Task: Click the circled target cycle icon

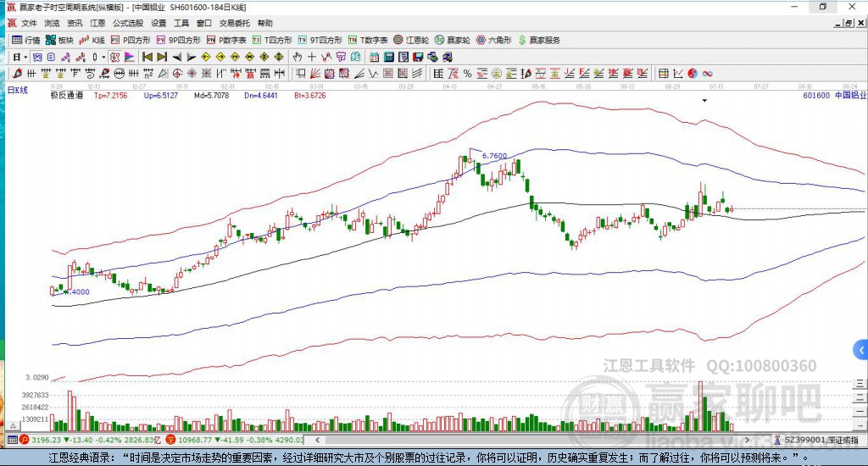Action: [x=177, y=73]
